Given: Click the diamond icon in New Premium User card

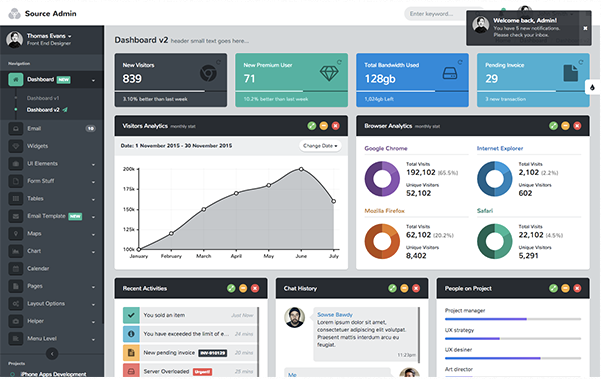Looking at the screenshot, I should pyautogui.click(x=329, y=73).
